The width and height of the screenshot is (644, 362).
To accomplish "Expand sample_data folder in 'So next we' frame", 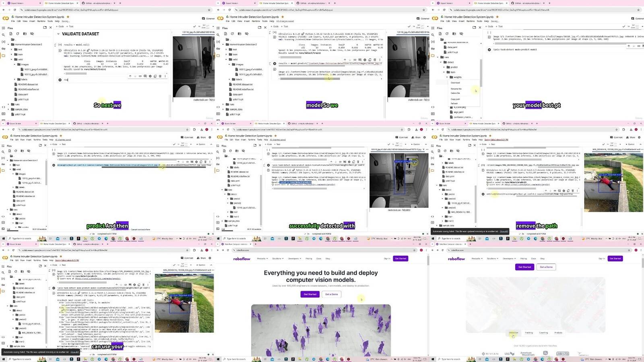I will click(8, 109).
